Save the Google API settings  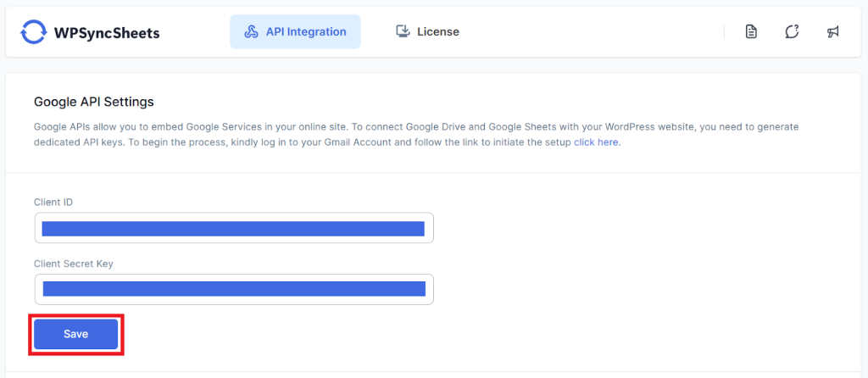pyautogui.click(x=75, y=334)
